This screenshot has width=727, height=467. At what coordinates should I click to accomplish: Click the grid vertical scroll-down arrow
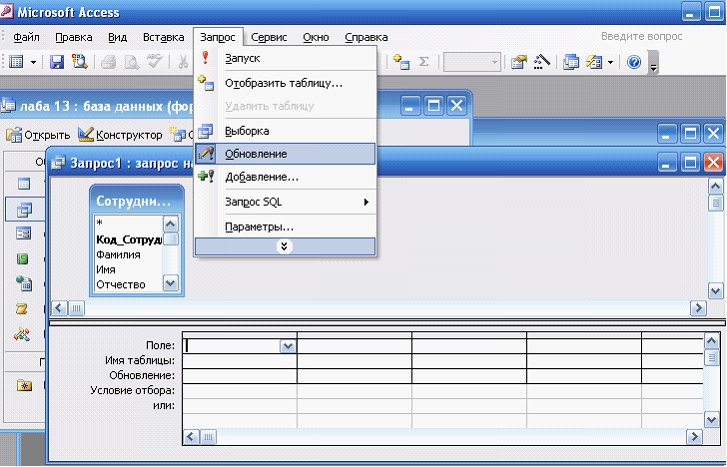click(712, 420)
